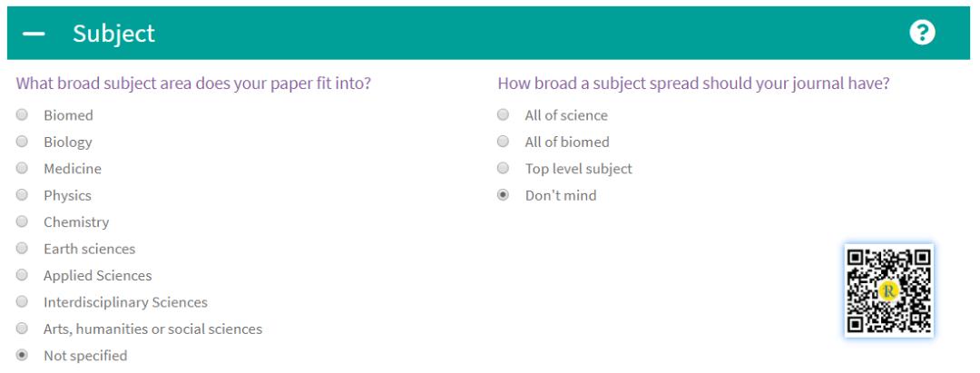Click the Subject section header title
Viewport: 980px width, 373px height.
tap(114, 34)
